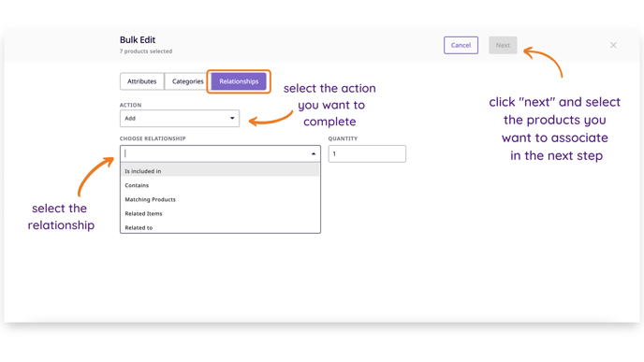Viewport: 644px width, 362px height.
Task: Click the Action dropdown's down arrow
Action: click(232, 118)
